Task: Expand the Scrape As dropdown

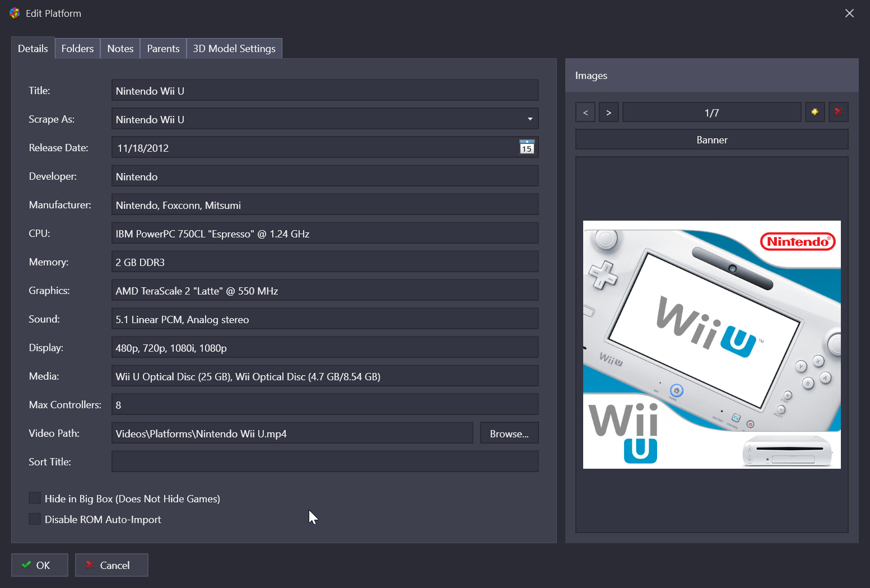Action: (529, 119)
